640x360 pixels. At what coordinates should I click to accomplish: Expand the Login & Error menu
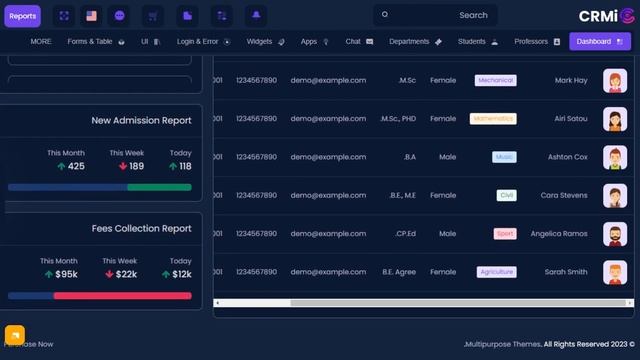[204, 41]
